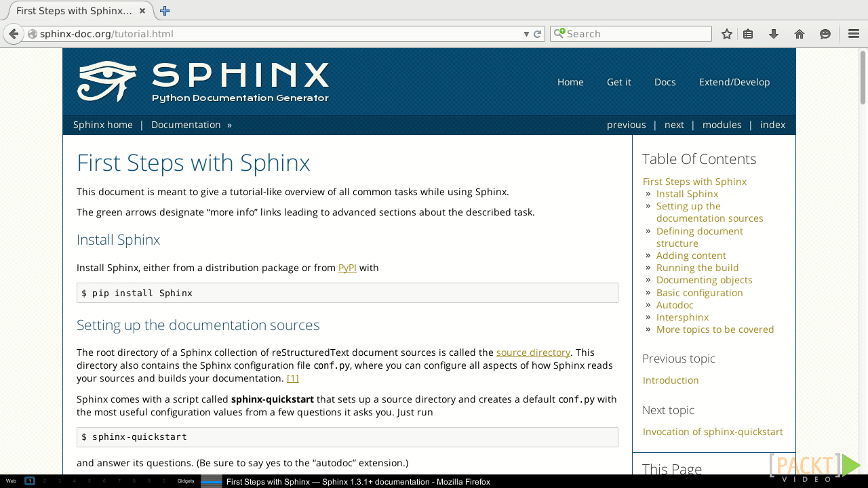Select the First Steps with Sphinx tab
Screen dimensions: 868x488
(x=78, y=11)
